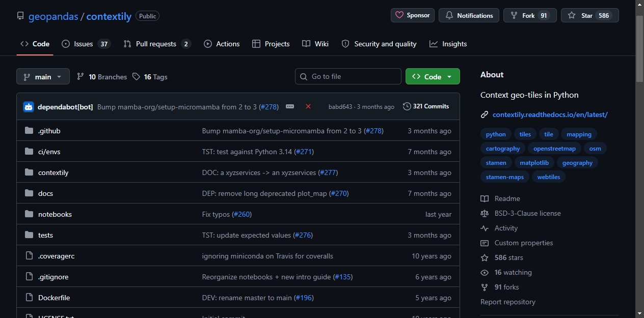The width and height of the screenshot is (644, 318).
Task: Open the Insights tab
Action: 448,44
